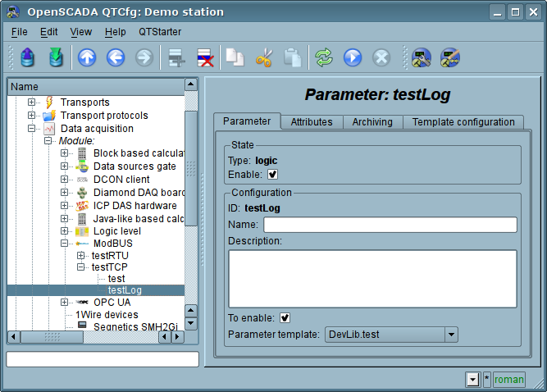Expand the testRTU tree node
Viewport: 547px width, 392px height.
coord(81,255)
